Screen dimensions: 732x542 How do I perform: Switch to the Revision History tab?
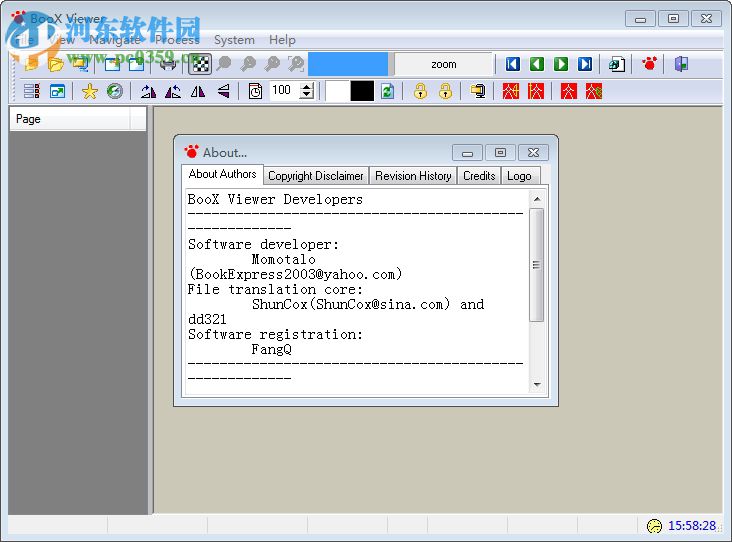tap(413, 176)
